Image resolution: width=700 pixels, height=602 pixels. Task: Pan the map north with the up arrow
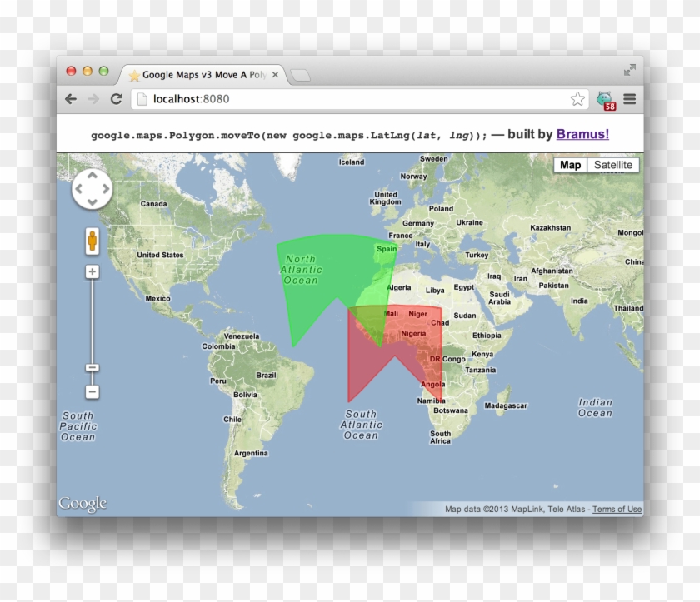[92, 175]
